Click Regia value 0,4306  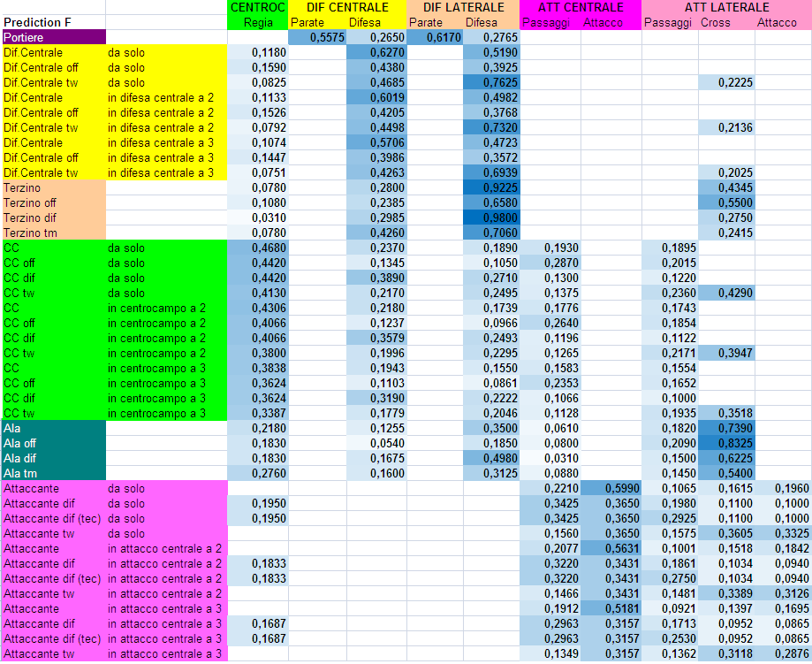pos(258,308)
